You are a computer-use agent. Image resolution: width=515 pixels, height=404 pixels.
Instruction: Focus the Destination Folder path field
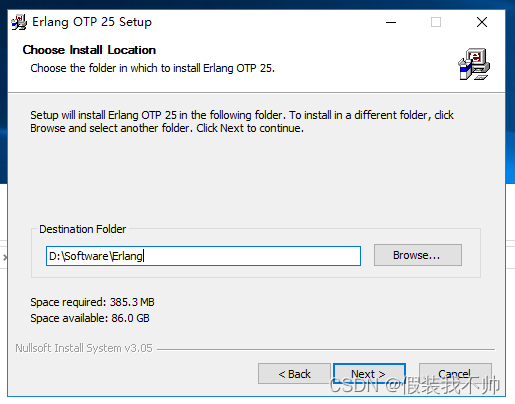pyautogui.click(x=203, y=256)
